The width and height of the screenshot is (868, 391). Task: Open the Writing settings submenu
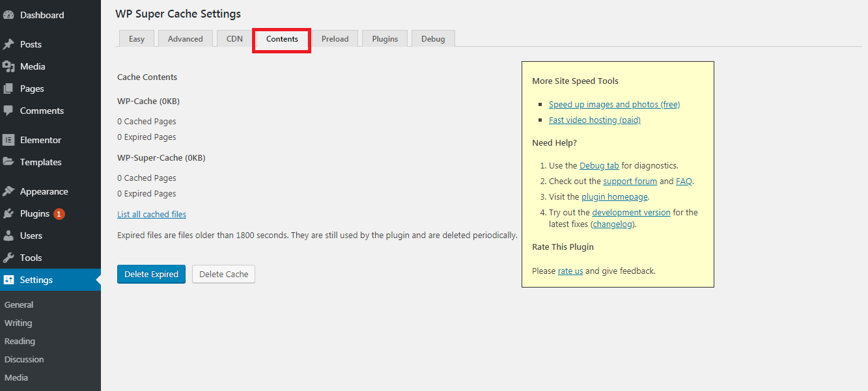coord(18,323)
